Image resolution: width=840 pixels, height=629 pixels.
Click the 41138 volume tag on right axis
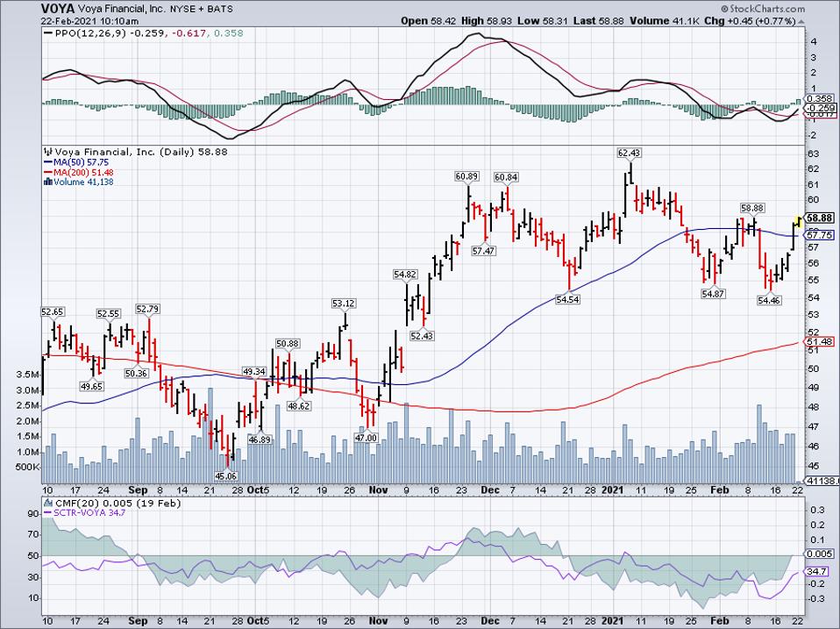pyautogui.click(x=822, y=482)
